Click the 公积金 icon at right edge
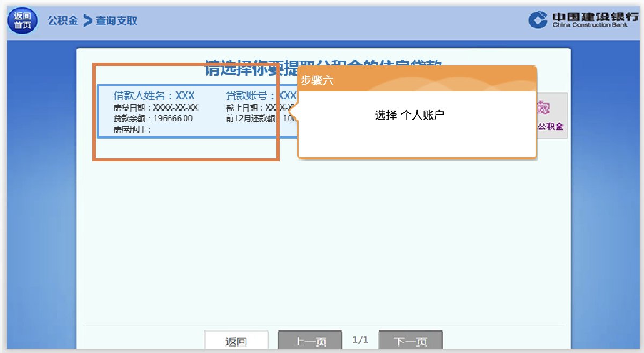The image size is (644, 353). pyautogui.click(x=552, y=116)
